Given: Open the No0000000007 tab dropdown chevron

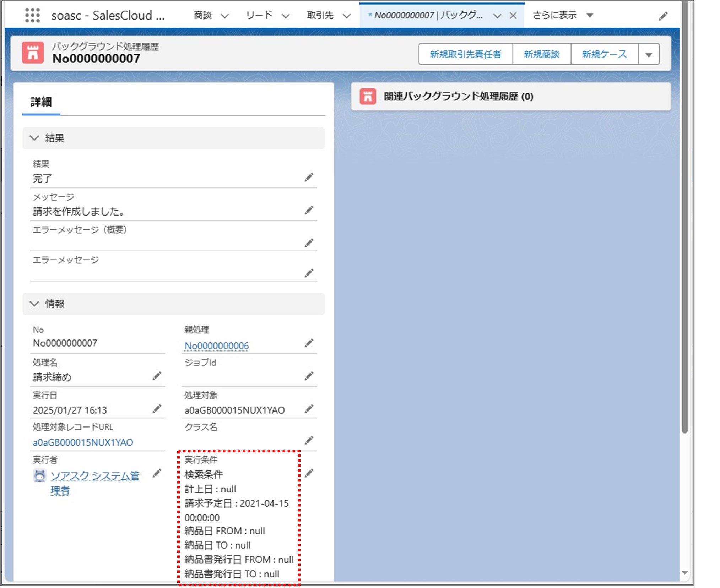Looking at the screenshot, I should coord(497,16).
